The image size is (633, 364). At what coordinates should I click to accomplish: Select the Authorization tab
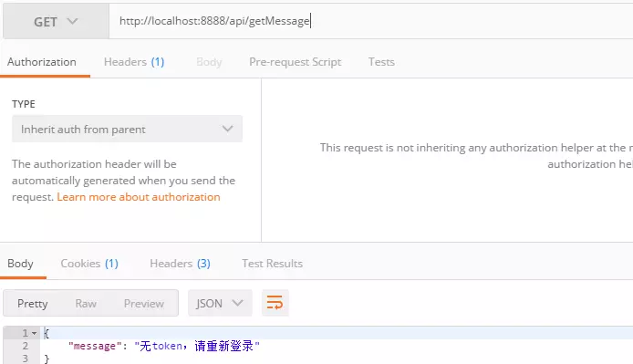coord(42,62)
